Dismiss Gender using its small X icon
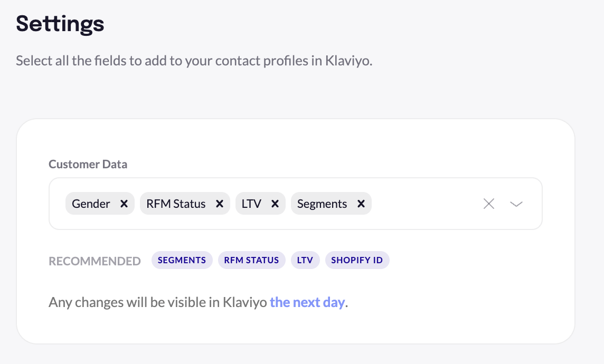 (x=124, y=203)
